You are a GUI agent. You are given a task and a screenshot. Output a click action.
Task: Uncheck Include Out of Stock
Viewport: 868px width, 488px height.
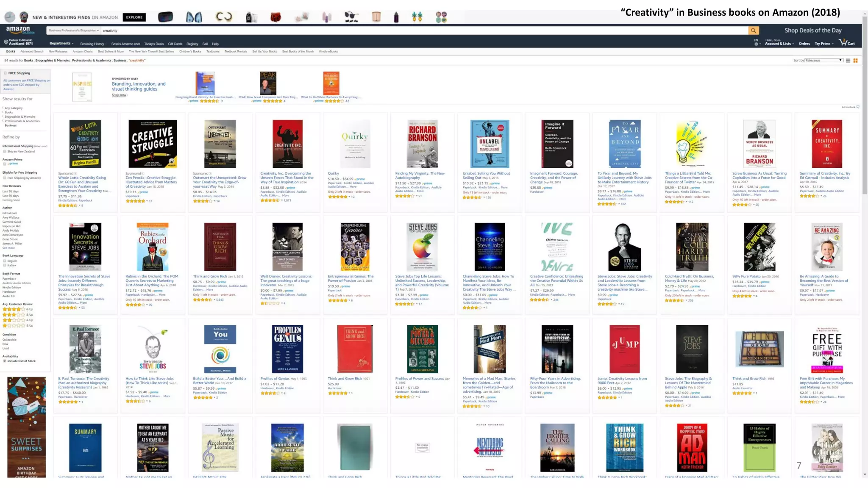[4, 361]
